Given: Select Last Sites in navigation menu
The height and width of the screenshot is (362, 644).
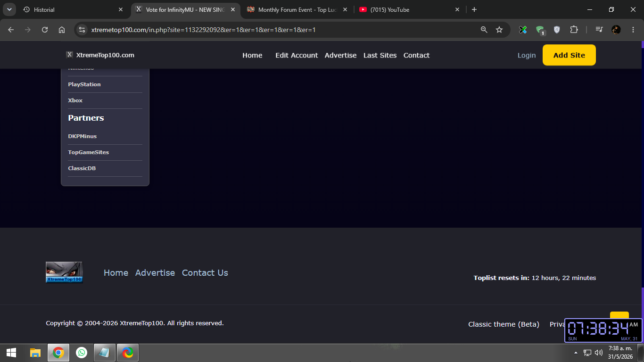Looking at the screenshot, I should [380, 55].
